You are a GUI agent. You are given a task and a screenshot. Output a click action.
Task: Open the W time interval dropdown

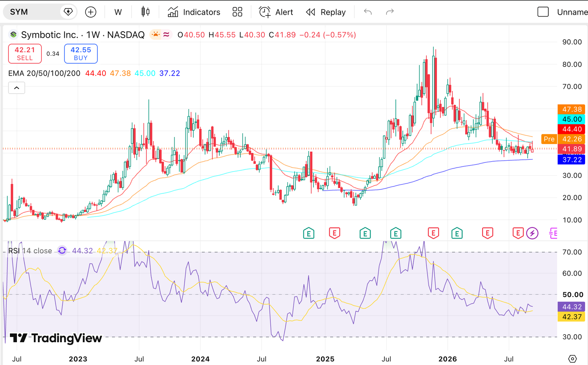click(x=118, y=12)
